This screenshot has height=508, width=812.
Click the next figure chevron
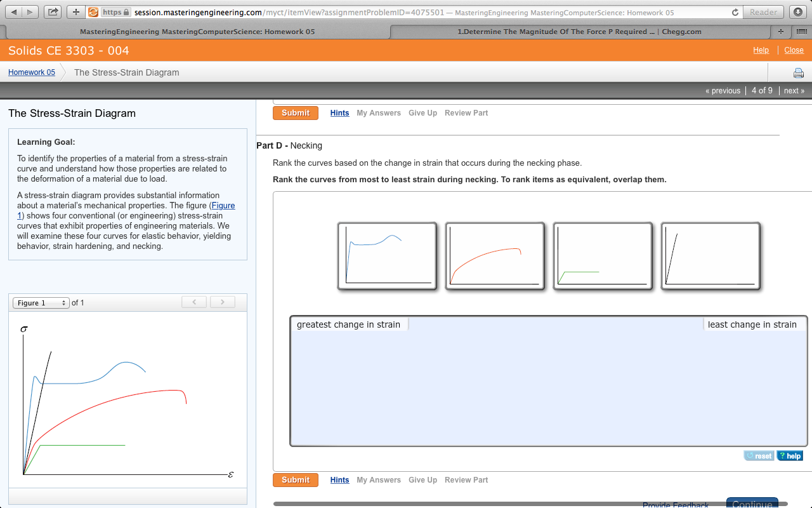pos(222,302)
